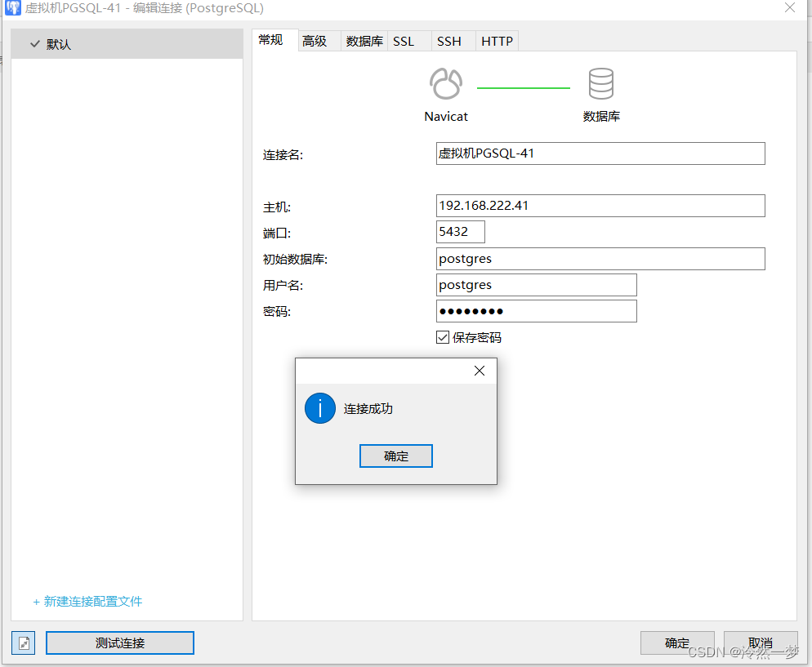Open the HTTP tab
812x667 pixels.
pyautogui.click(x=497, y=41)
